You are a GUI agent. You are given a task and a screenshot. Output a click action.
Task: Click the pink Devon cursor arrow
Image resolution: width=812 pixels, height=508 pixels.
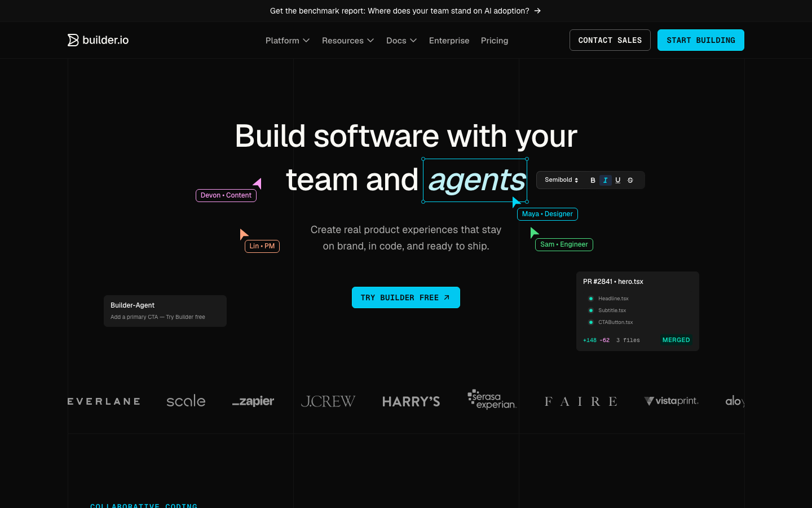(258, 183)
